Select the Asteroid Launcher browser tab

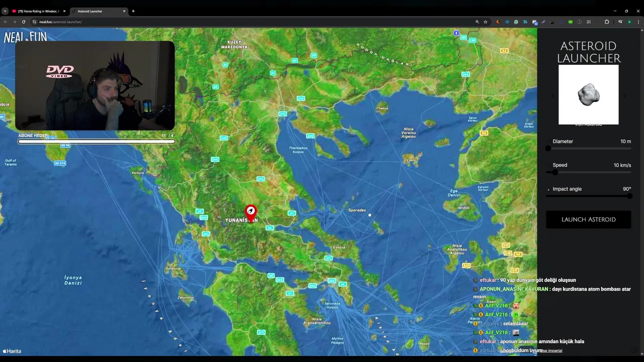pos(99,11)
